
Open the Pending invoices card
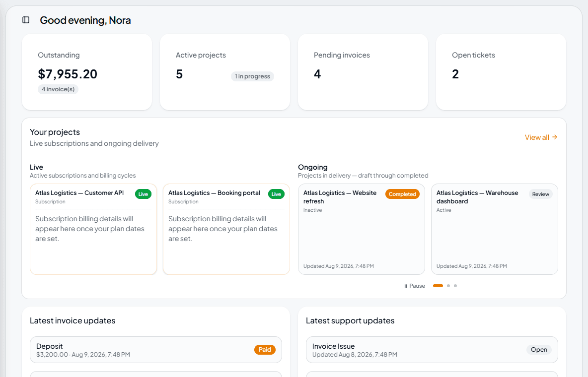coord(363,72)
